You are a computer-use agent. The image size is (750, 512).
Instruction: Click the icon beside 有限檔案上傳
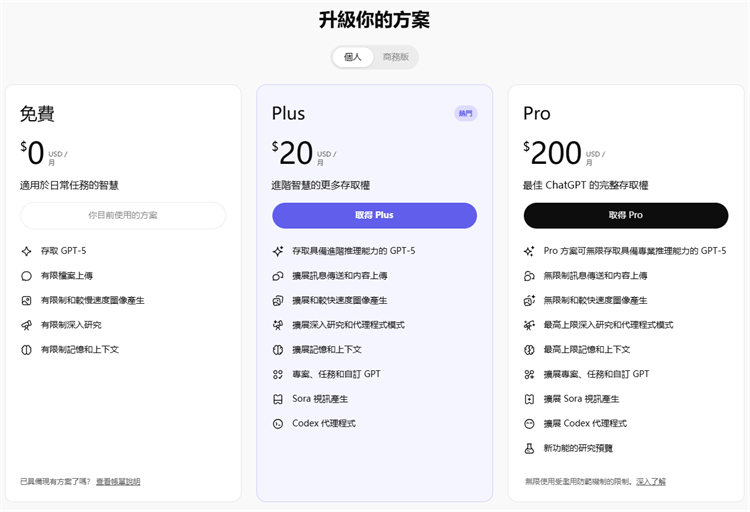tap(26, 276)
